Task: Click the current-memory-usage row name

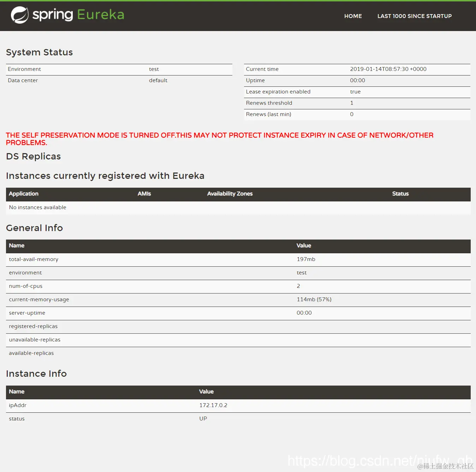Action: 39,299
